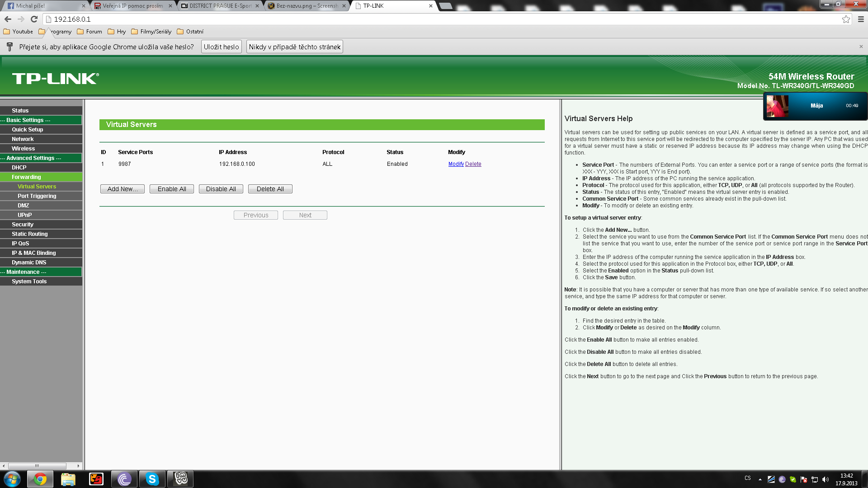Switch to the DISTRICT PRAGUE E-Sport tab

[220, 6]
